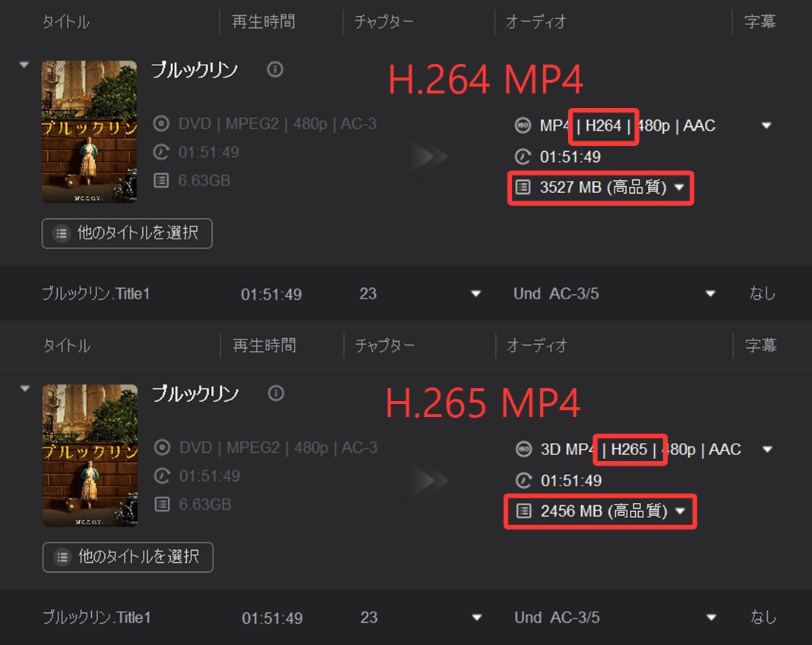The height and width of the screenshot is (645, 812).
Task: Click the upper 他のタイトルを選択 button
Action: pos(127,233)
